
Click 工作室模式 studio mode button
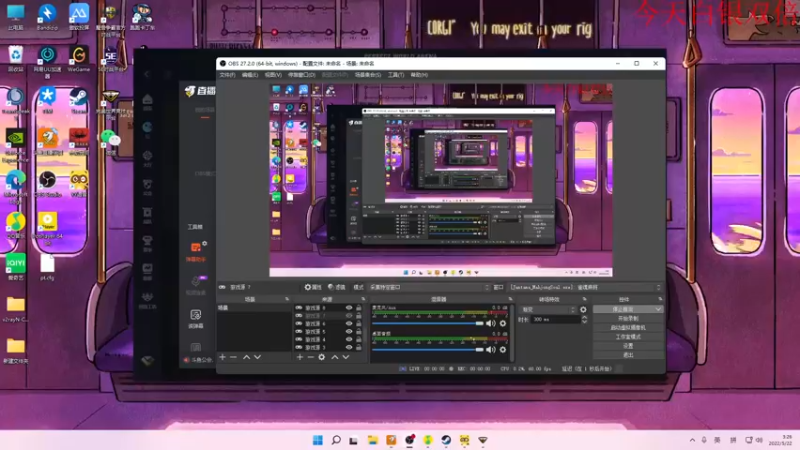[628, 337]
